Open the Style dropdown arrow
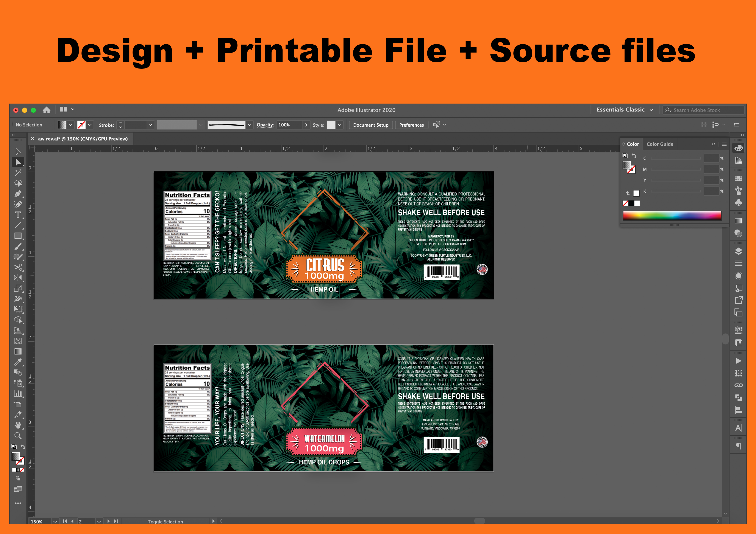Image resolution: width=756 pixels, height=534 pixels. pos(339,125)
